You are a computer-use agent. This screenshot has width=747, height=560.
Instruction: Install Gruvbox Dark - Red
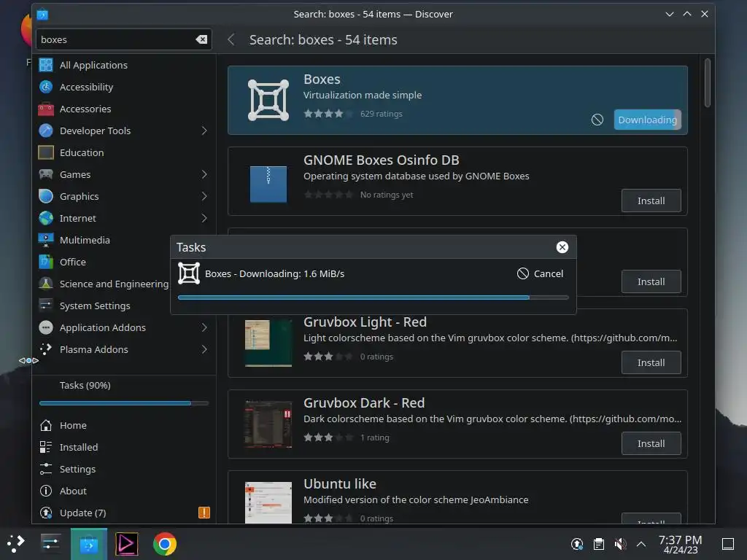pyautogui.click(x=651, y=444)
